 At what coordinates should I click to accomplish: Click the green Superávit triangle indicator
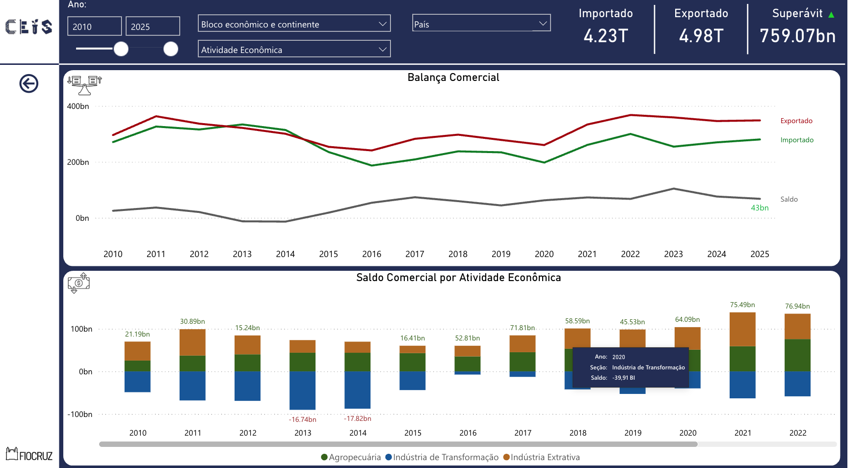click(831, 15)
